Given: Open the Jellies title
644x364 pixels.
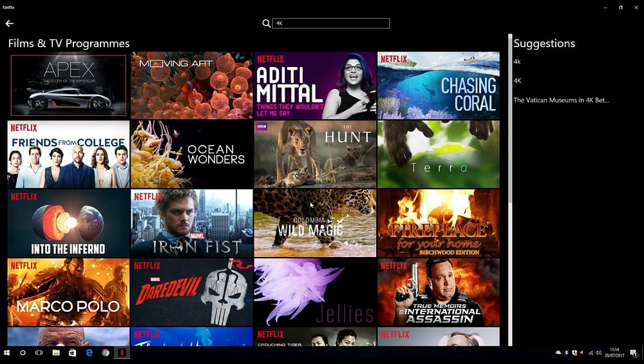Looking at the screenshot, I should point(315,292).
